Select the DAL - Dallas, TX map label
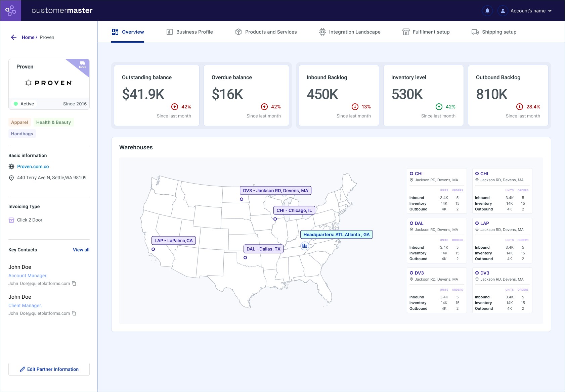The width and height of the screenshot is (565, 392). [263, 249]
